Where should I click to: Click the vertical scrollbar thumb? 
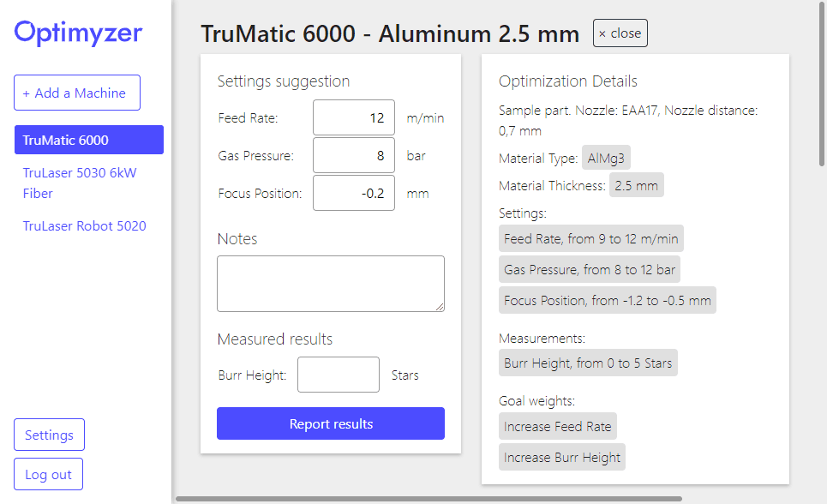(x=821, y=85)
